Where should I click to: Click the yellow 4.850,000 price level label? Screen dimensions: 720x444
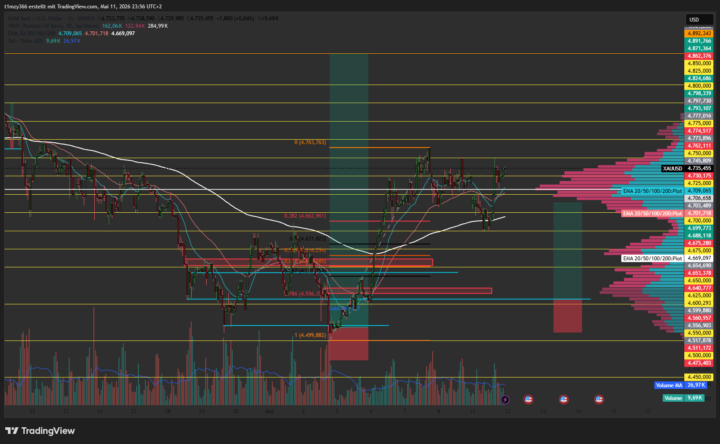pos(699,63)
